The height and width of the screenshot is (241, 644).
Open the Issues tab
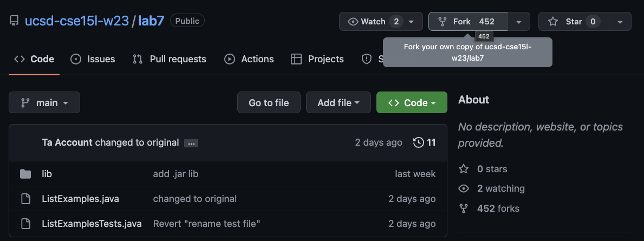pos(93,59)
